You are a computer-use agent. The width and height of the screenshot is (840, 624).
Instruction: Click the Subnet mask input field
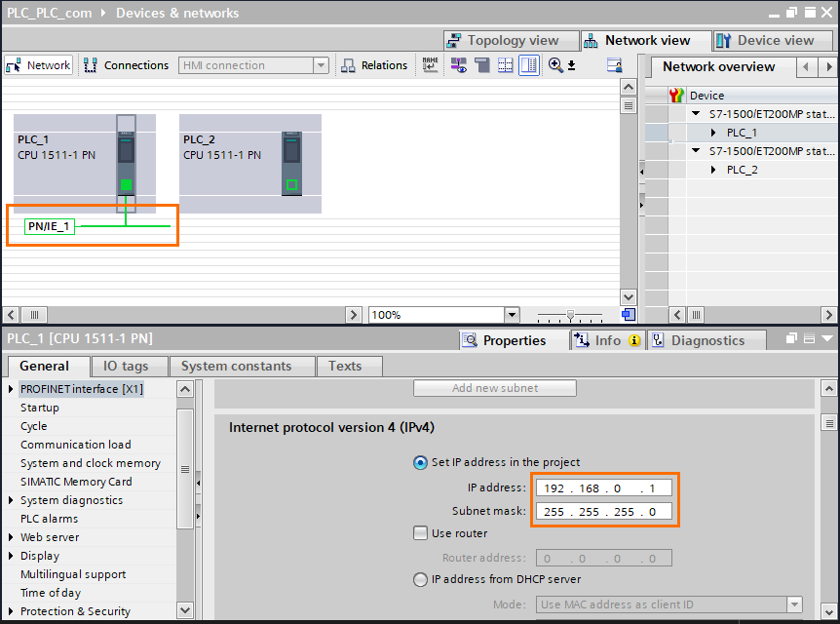[604, 512]
